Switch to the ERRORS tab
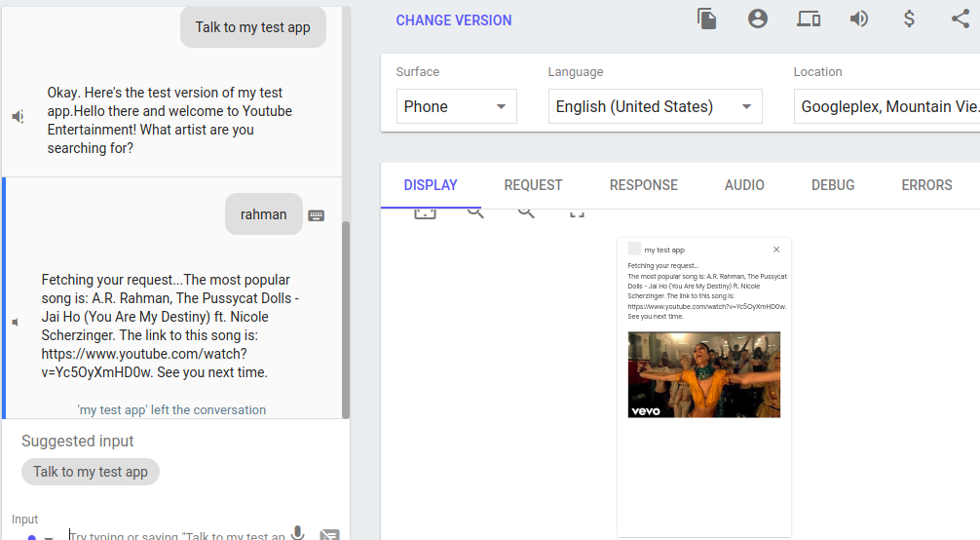The image size is (980, 540). click(x=926, y=185)
